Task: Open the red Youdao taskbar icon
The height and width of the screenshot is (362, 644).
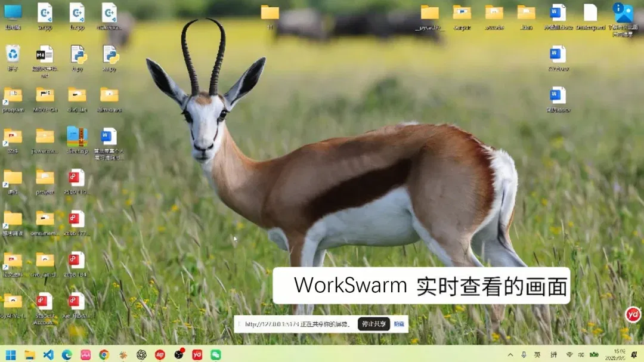Action: pos(197,355)
